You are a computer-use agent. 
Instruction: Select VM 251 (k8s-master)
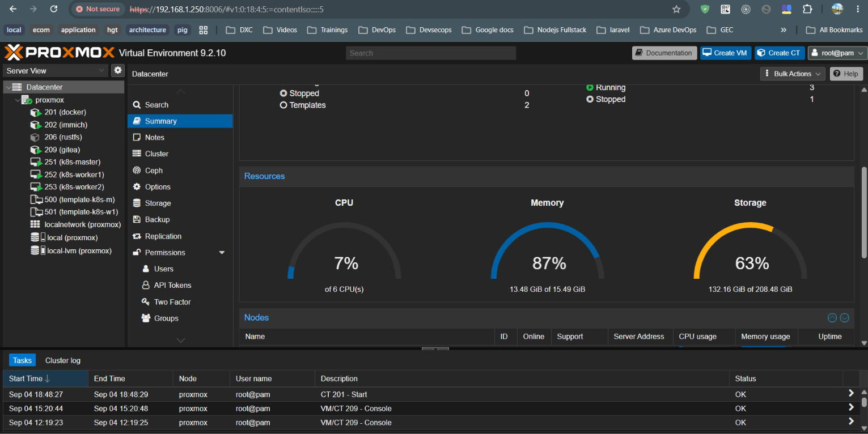(x=72, y=162)
